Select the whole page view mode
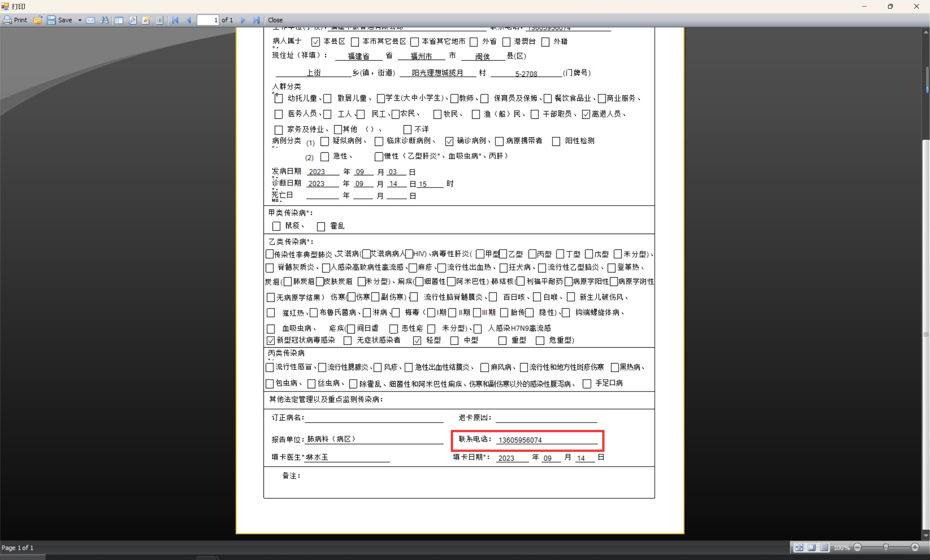 811,547
